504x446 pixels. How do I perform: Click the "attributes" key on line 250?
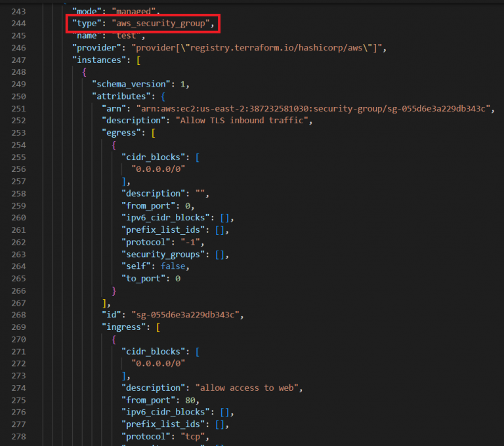[x=121, y=96]
